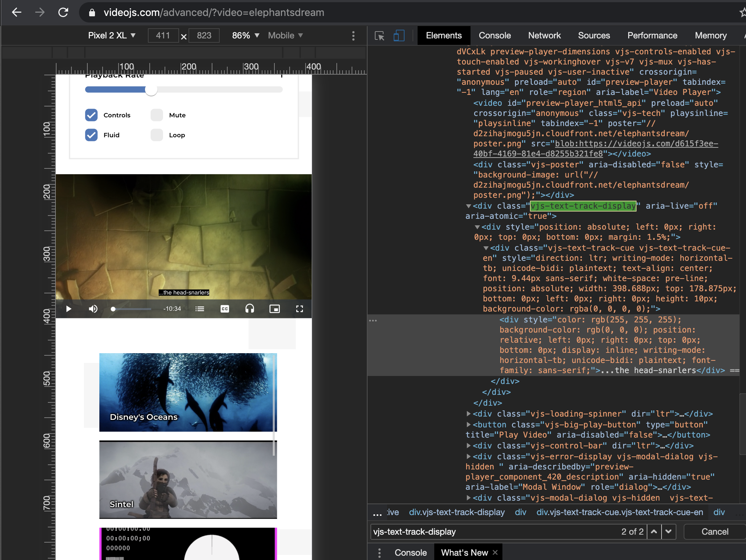This screenshot has width=746, height=560.
Task: Select the Disney's Oceans video thumbnail
Action: point(188,392)
